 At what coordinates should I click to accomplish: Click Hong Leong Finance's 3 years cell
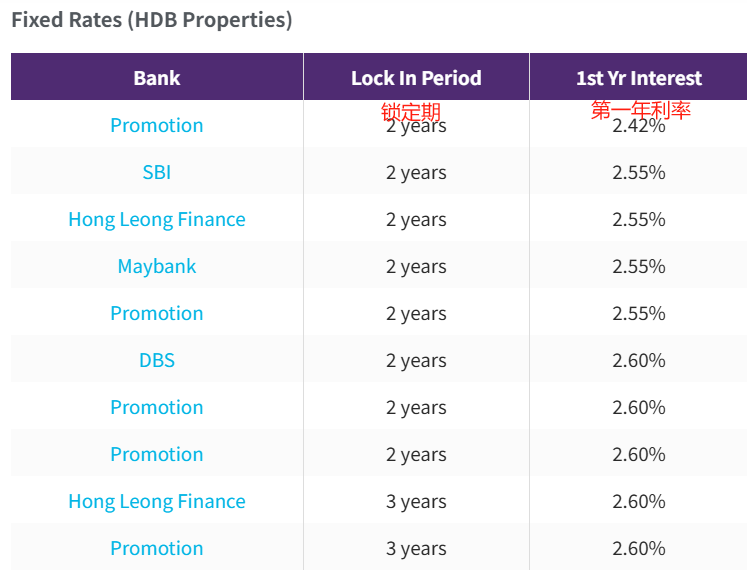416,501
